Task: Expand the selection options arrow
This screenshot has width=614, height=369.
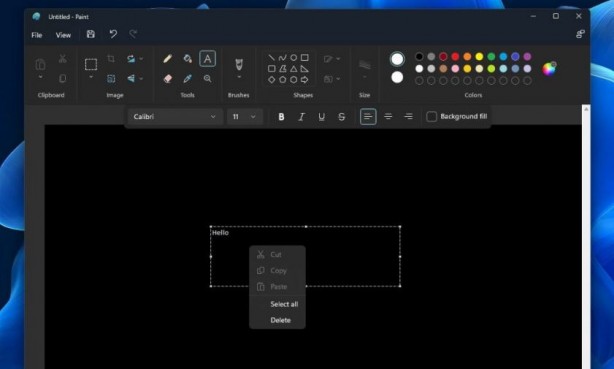Action: coord(91,77)
